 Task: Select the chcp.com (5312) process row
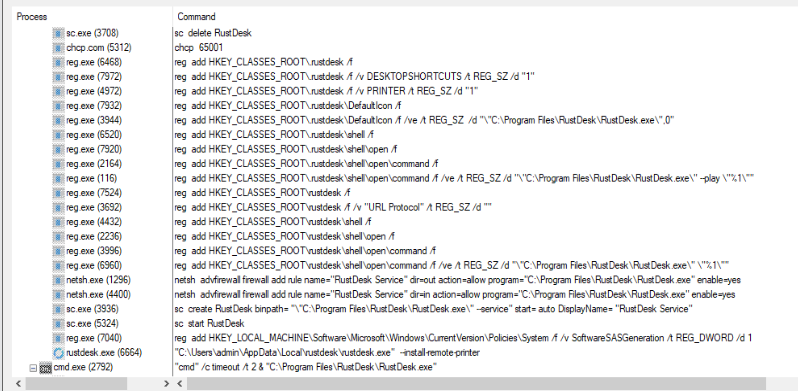[92, 48]
